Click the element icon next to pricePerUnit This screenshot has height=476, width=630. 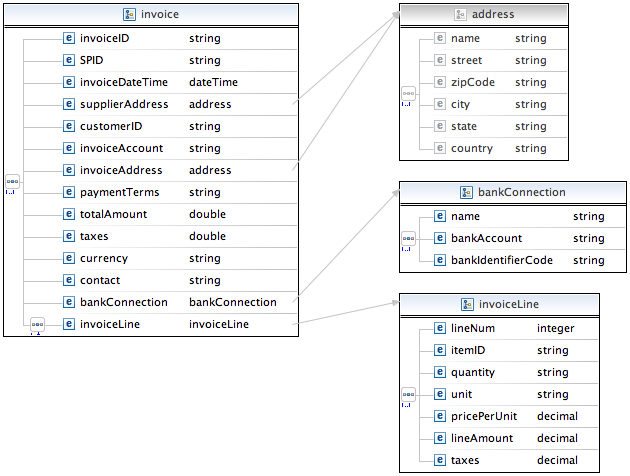[440, 416]
